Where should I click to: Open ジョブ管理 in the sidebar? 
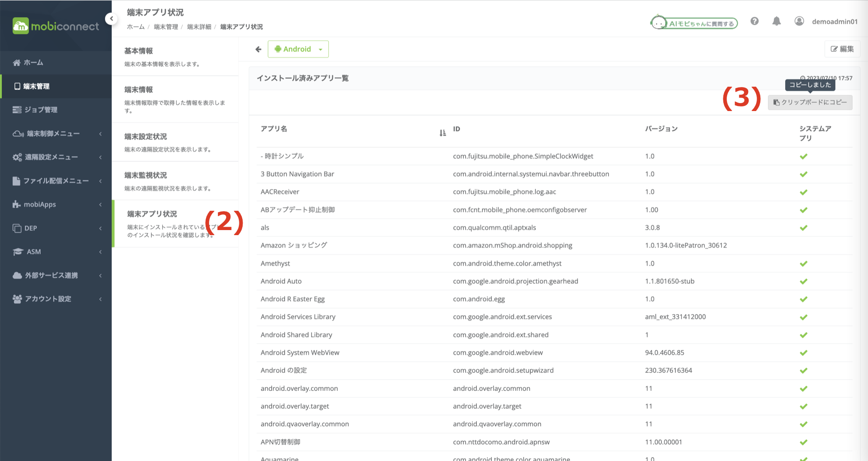41,110
